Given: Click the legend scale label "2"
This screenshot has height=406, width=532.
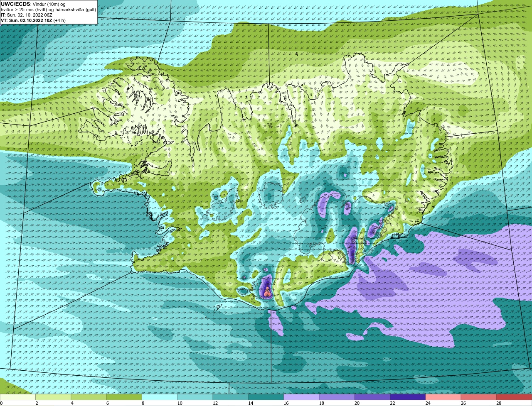Looking at the screenshot, I should pyautogui.click(x=37, y=403).
